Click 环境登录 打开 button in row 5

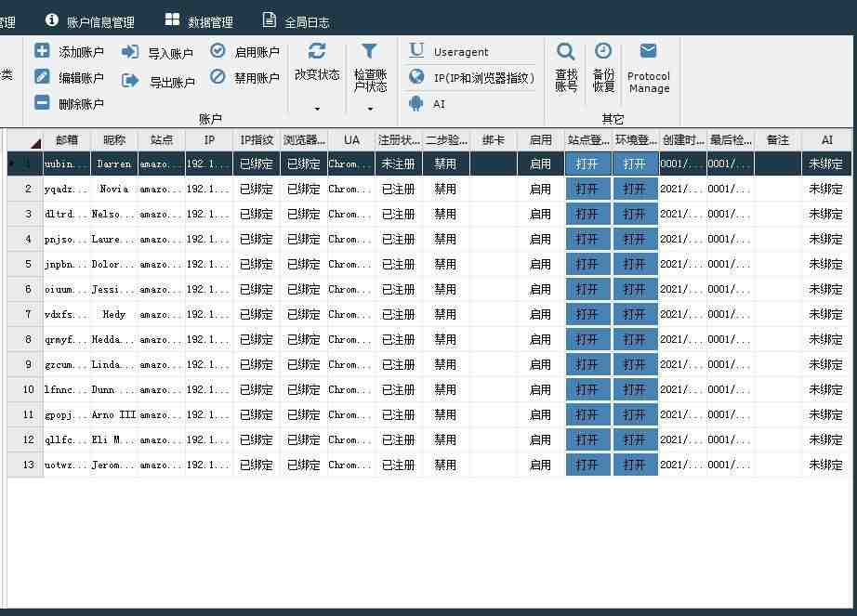click(x=635, y=264)
